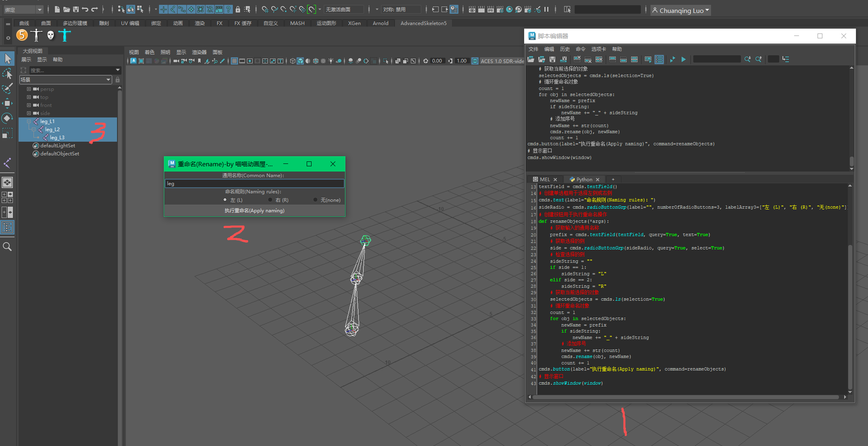Viewport: 868px width, 446px height.
Task: Open the 历史 menu in script editor
Action: point(565,49)
